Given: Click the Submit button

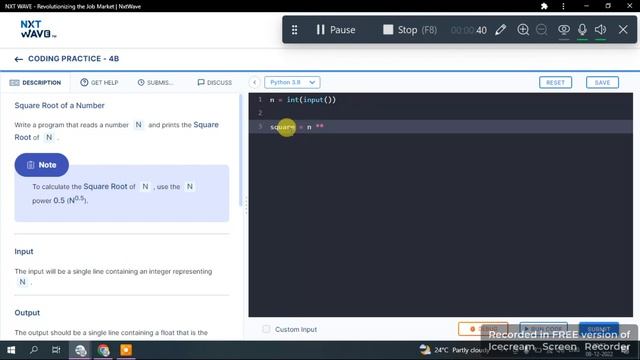Looking at the screenshot, I should pyautogui.click(x=599, y=329).
